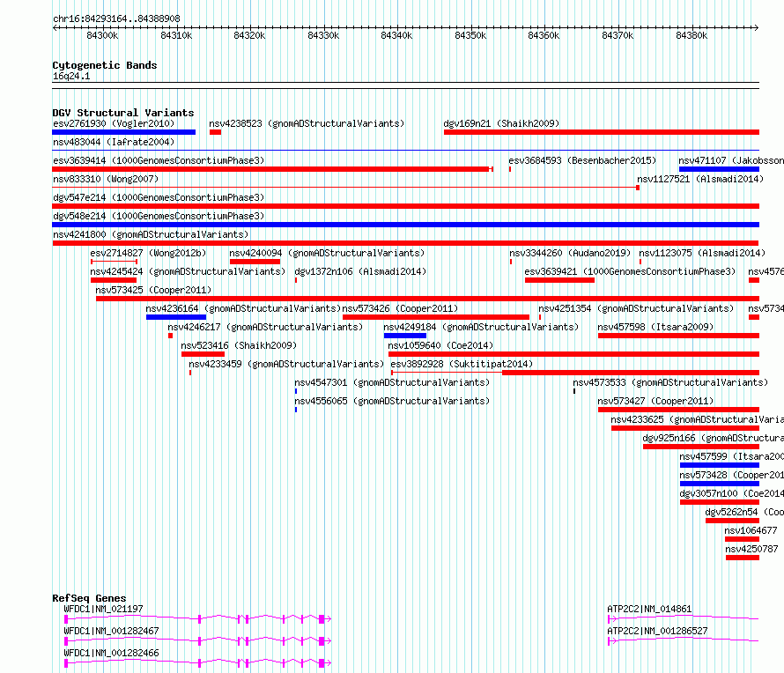Click nsv523416 (Shaikh2009) label
Image resolution: width=784 pixels, height=673 pixels.
pos(239,345)
